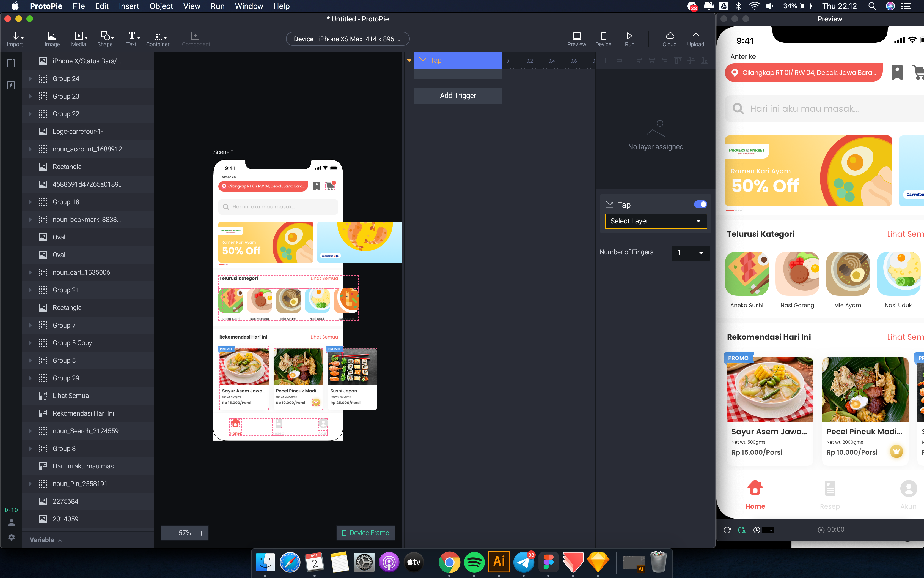Click the Upload toolbar icon
Image resolution: width=924 pixels, height=578 pixels.
[696, 39]
